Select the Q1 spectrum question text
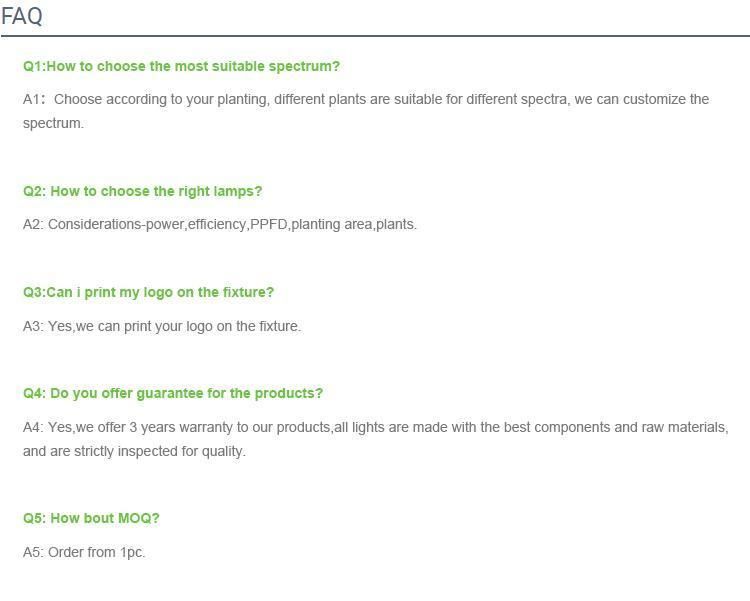This screenshot has height=601, width=750. [x=181, y=66]
